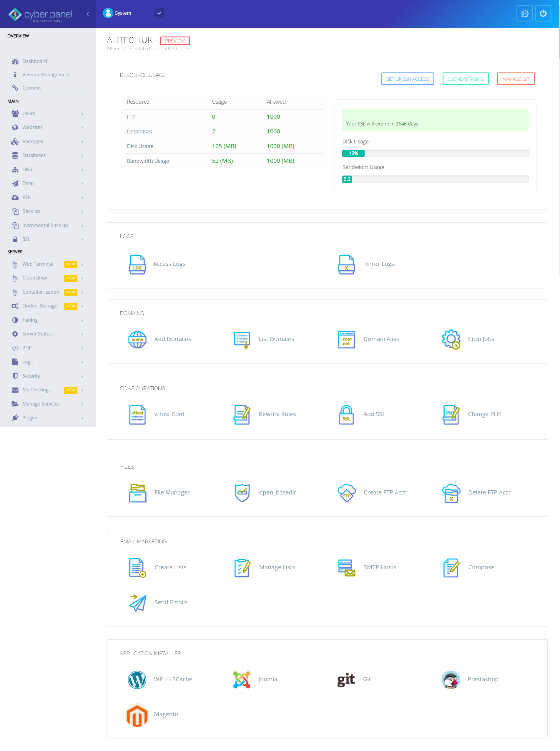560x751 pixels.
Task: Click the power logout icon in header
Action: point(543,13)
